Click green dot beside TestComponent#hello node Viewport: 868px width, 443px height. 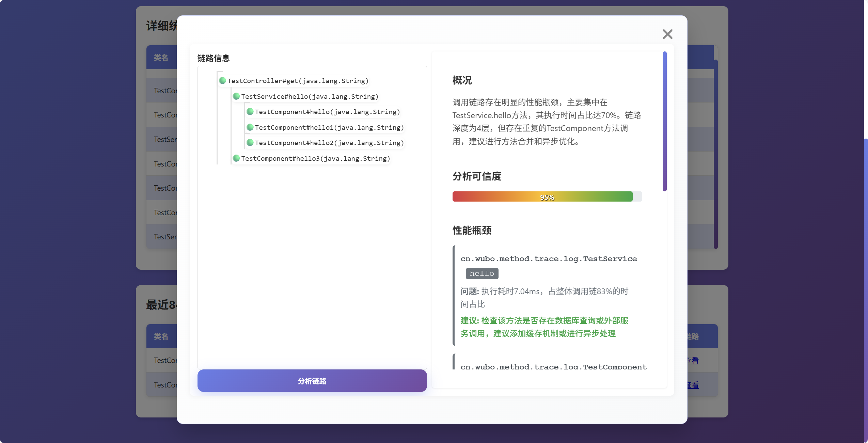tap(250, 111)
